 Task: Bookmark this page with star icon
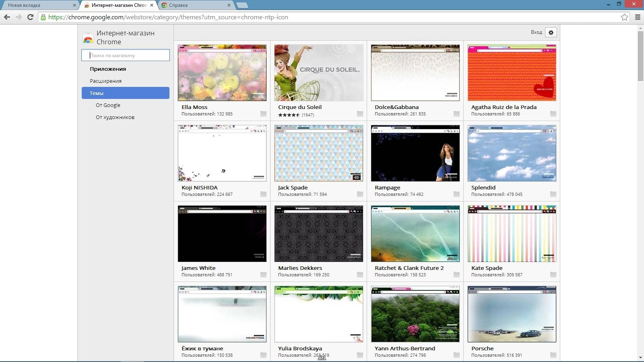click(624, 17)
